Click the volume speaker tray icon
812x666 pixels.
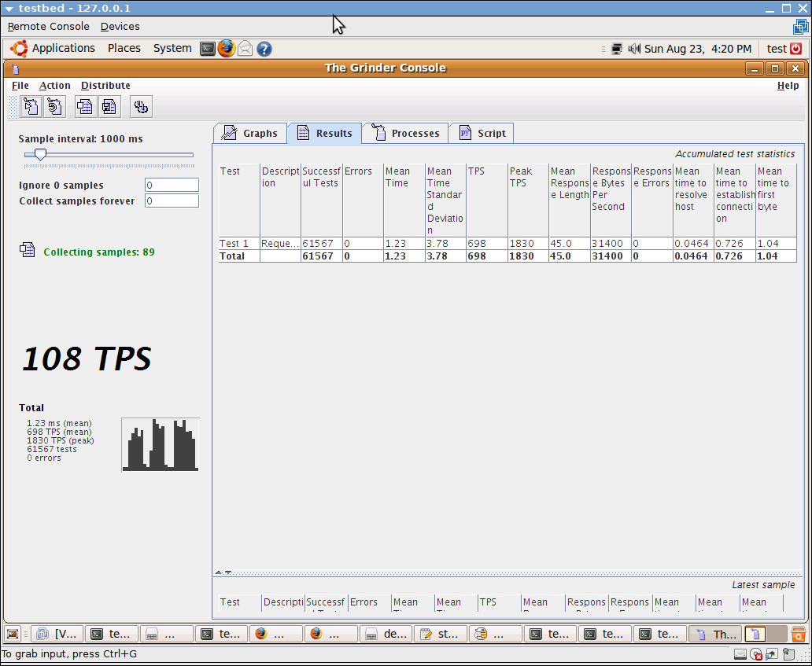pos(634,49)
